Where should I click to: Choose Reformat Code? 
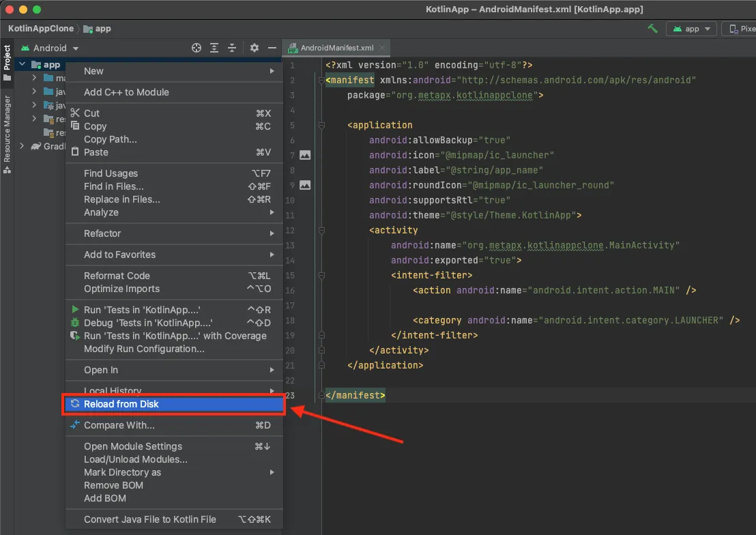coord(174,276)
